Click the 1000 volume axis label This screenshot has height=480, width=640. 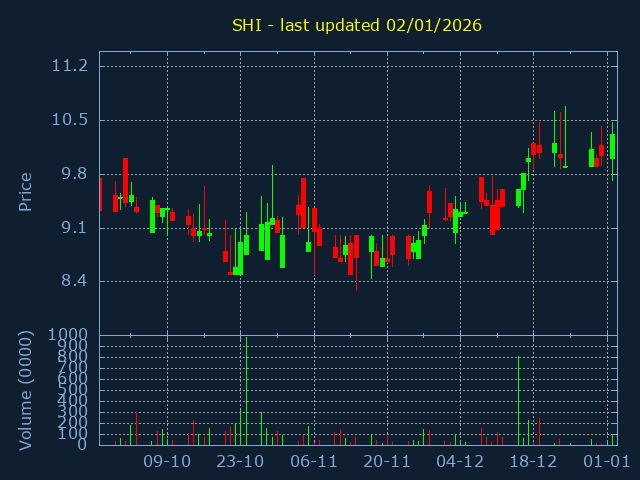coord(67,334)
